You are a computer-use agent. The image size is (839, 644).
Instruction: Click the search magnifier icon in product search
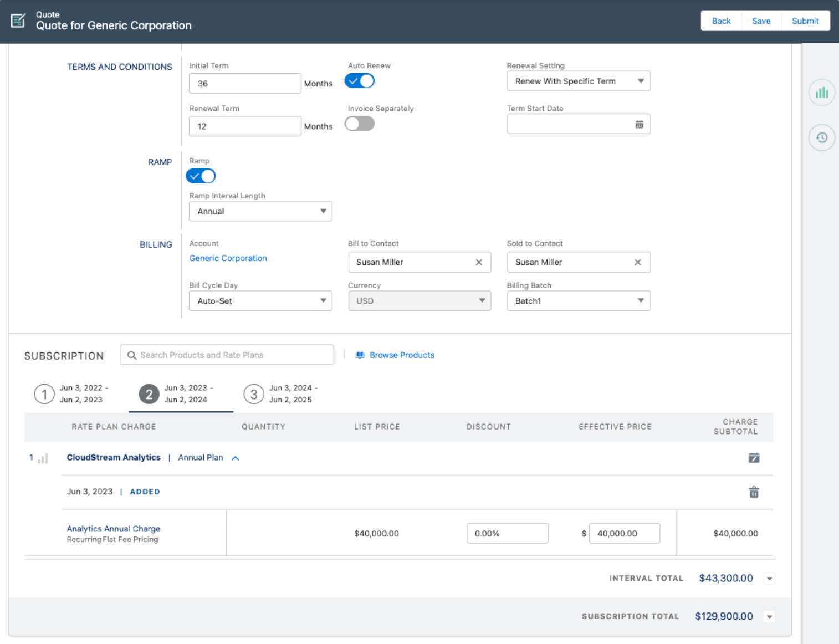pyautogui.click(x=132, y=355)
